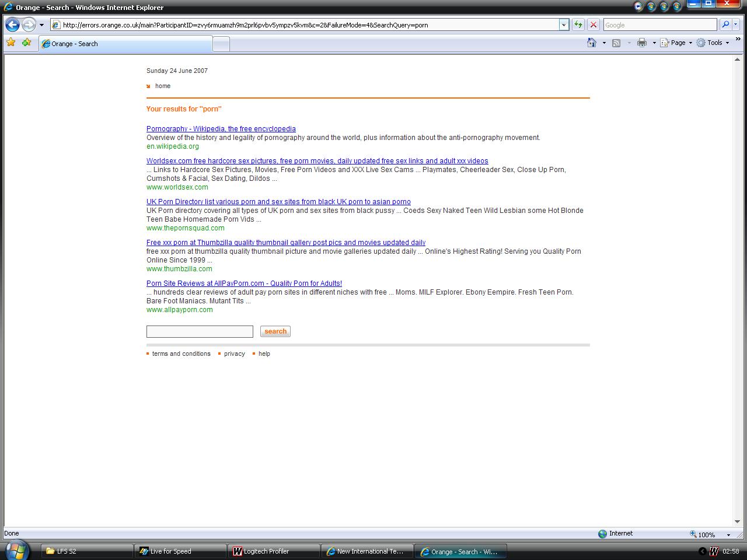Open the search provider options dropdown
747x560 pixels.
[x=735, y=24]
